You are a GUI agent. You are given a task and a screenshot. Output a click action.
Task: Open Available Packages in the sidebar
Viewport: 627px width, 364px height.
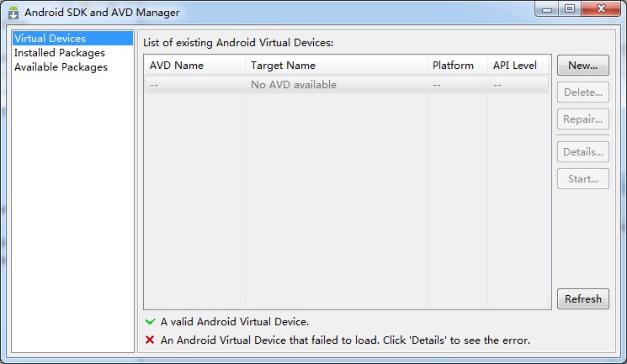pyautogui.click(x=61, y=67)
